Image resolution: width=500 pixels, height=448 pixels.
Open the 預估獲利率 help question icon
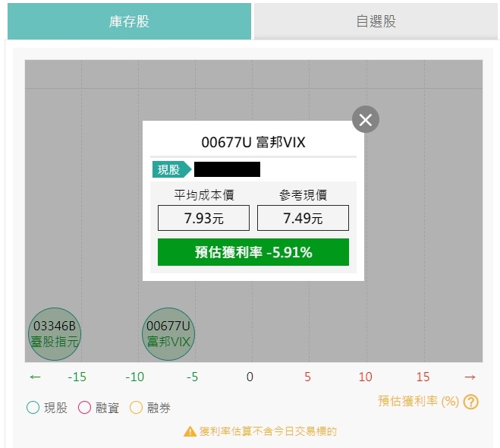(x=470, y=402)
